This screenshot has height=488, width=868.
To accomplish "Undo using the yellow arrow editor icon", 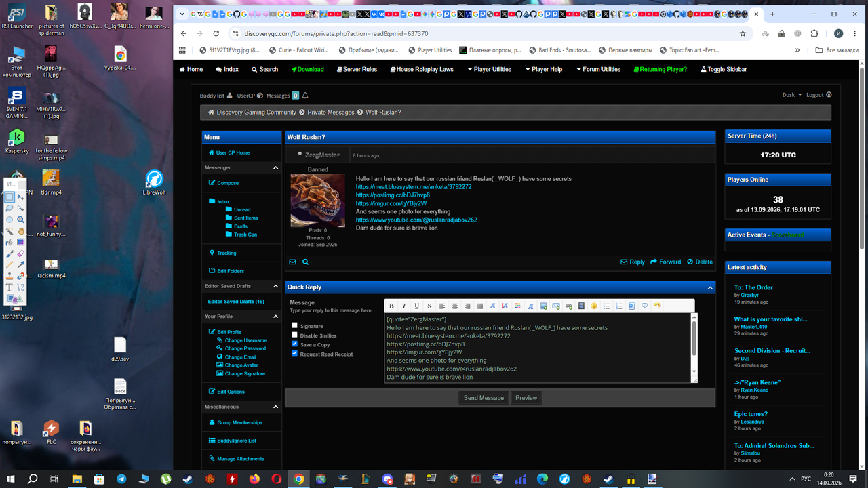I will click(x=657, y=306).
